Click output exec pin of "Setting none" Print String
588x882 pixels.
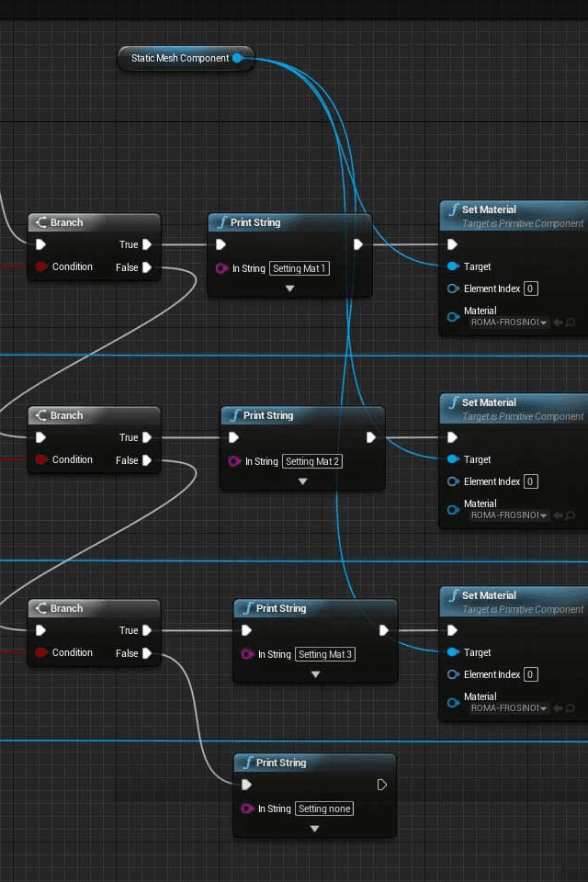pyautogui.click(x=382, y=785)
